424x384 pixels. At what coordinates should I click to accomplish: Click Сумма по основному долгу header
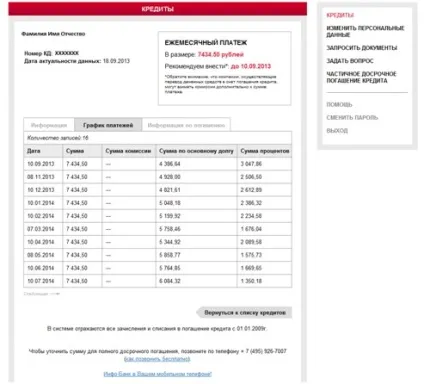pyautogui.click(x=196, y=151)
